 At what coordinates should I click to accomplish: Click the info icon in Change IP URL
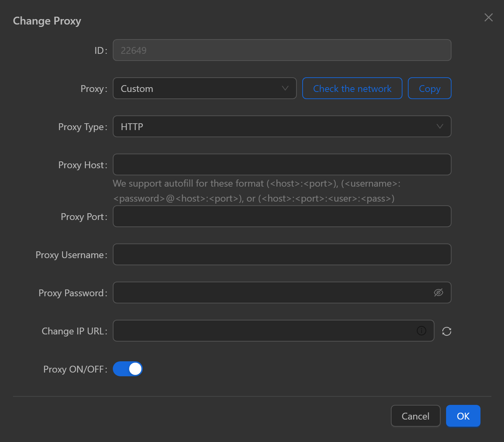pos(421,331)
